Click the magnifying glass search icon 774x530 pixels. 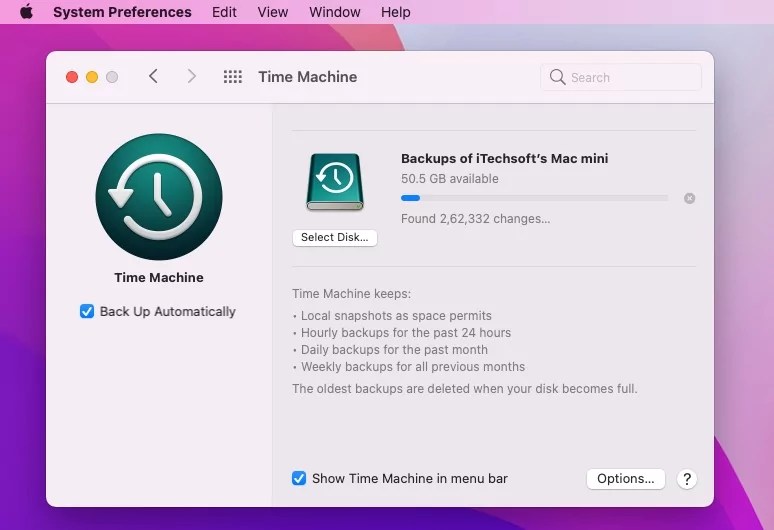click(557, 77)
